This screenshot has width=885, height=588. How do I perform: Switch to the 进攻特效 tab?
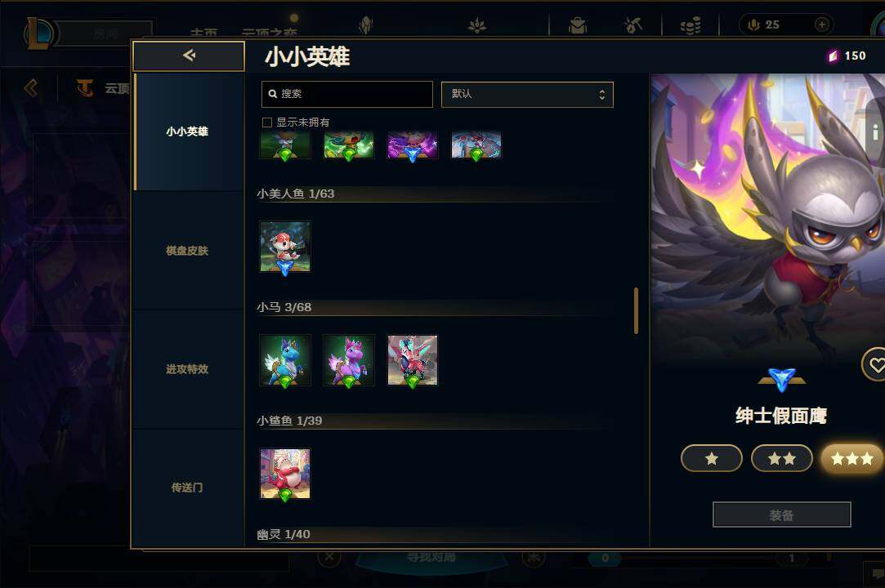[x=187, y=369]
